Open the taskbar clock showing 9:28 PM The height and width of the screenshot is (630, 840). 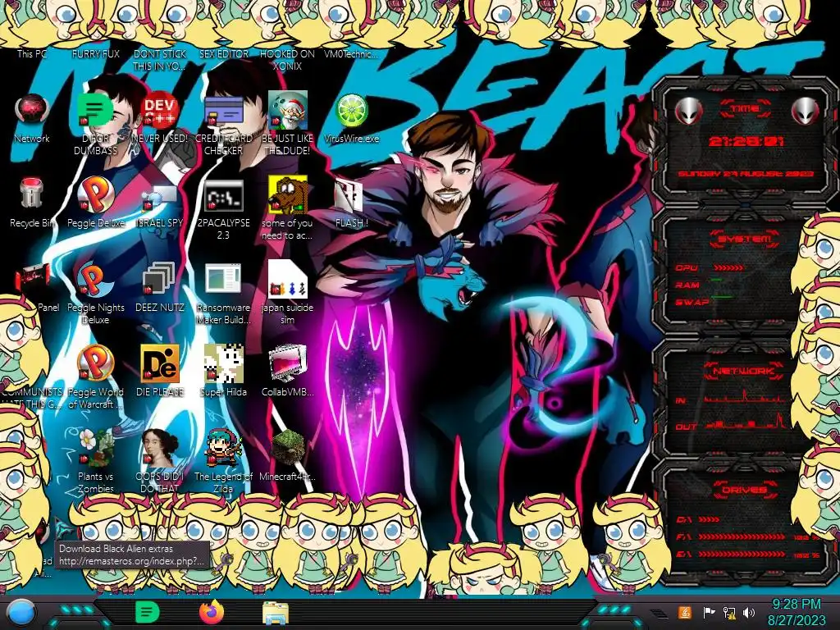coord(797,612)
